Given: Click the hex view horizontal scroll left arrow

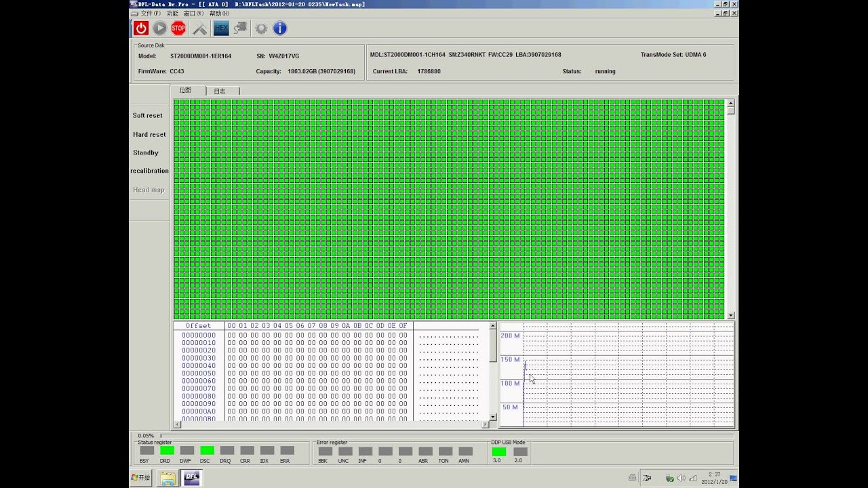Looking at the screenshot, I should coord(178,424).
